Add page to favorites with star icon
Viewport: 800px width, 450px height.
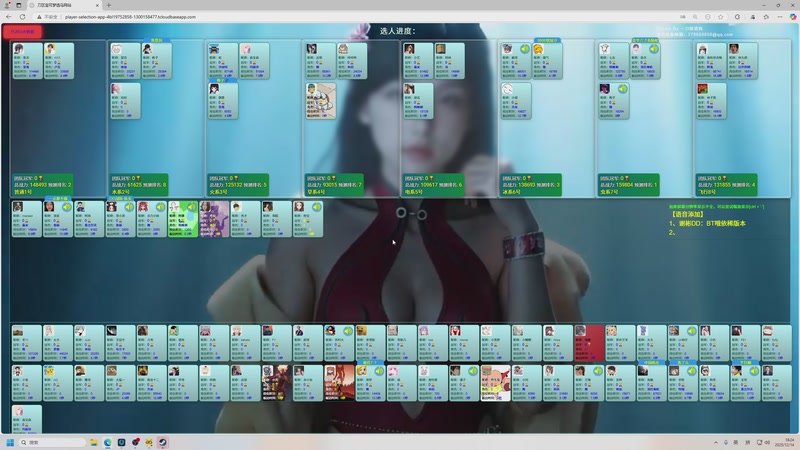pos(720,17)
